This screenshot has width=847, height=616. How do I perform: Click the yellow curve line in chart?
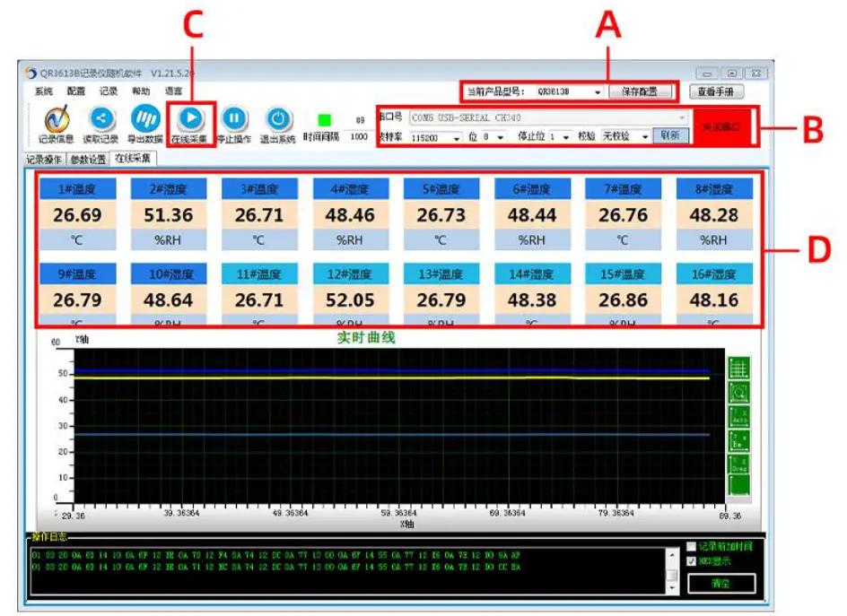(x=391, y=377)
